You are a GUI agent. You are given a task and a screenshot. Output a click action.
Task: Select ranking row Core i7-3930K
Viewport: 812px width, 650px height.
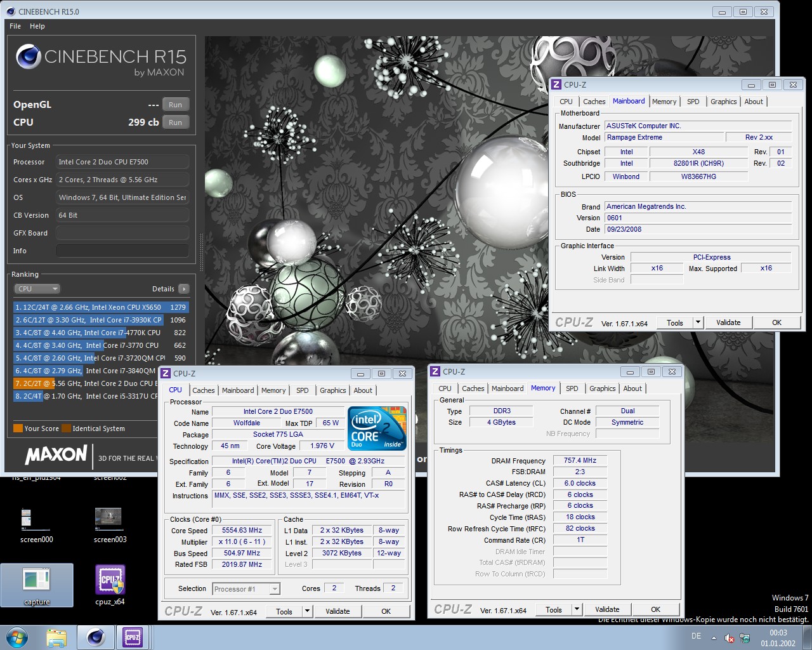click(101, 320)
